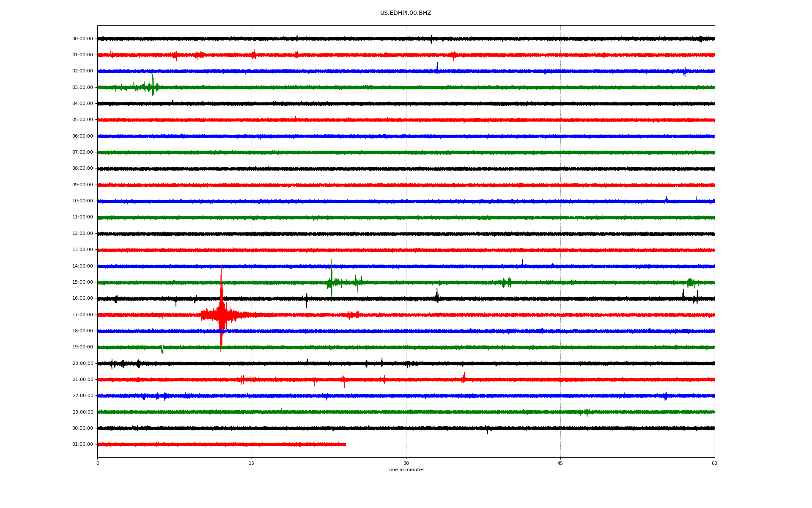
Task: Click the 23:00:00 row time label
Action: point(82,412)
